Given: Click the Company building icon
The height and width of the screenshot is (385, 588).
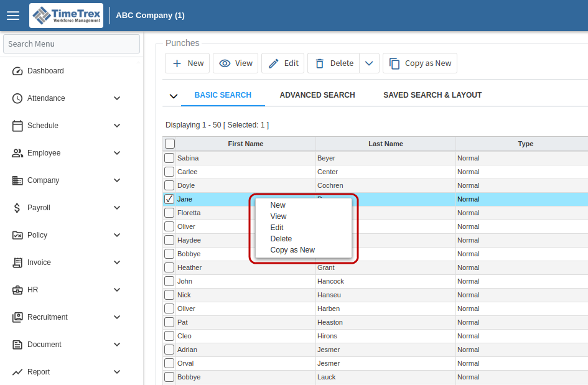Looking at the screenshot, I should [17, 180].
